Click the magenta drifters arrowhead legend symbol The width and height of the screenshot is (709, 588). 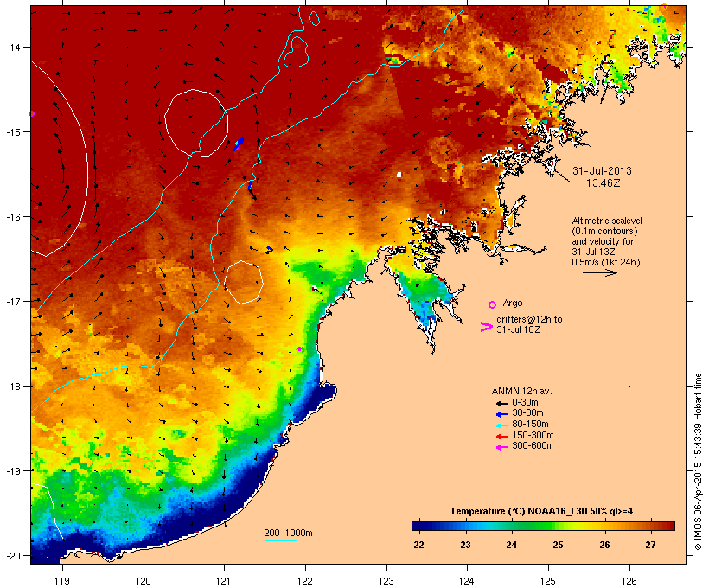click(x=486, y=327)
